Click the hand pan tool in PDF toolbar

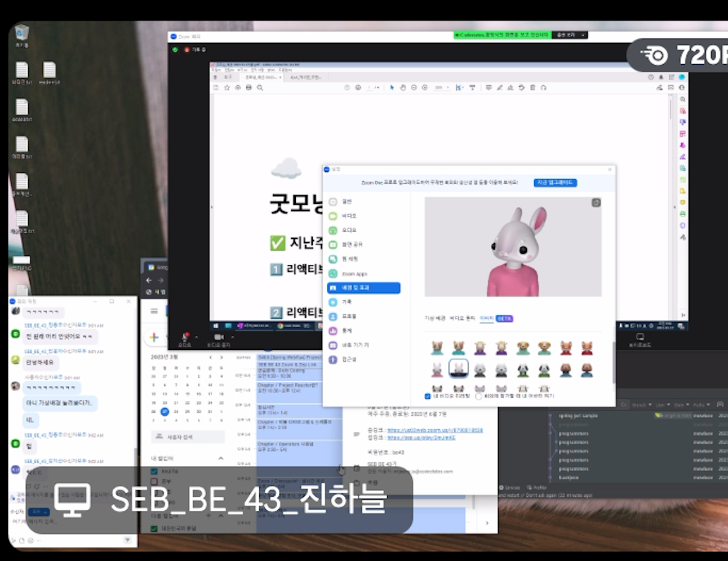(403, 88)
